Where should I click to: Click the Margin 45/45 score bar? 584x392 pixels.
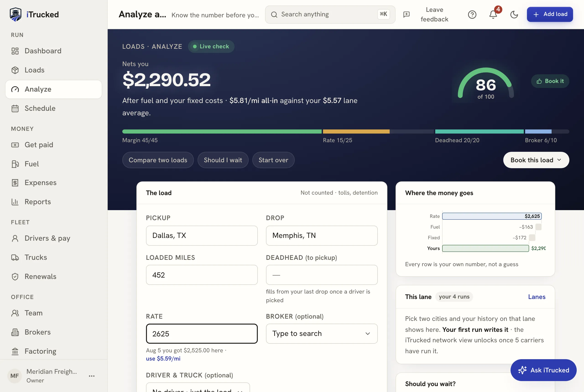tap(222, 132)
